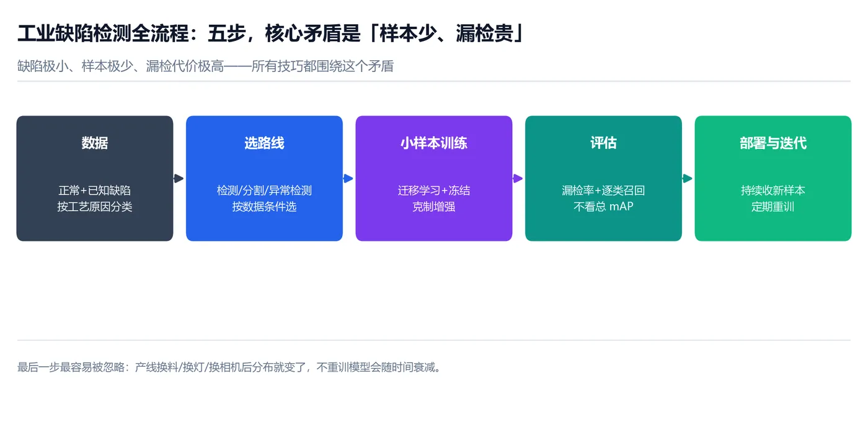This screenshot has width=868, height=427.
Task: Click the text 漏检率+逐类召回
Action: click(603, 191)
